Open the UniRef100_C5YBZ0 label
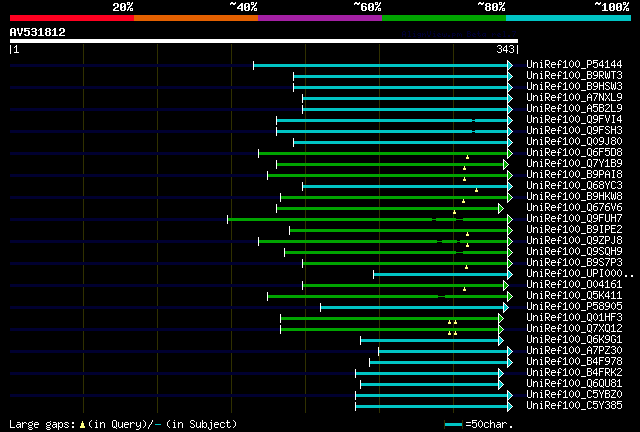640x432 pixels. (574, 395)
